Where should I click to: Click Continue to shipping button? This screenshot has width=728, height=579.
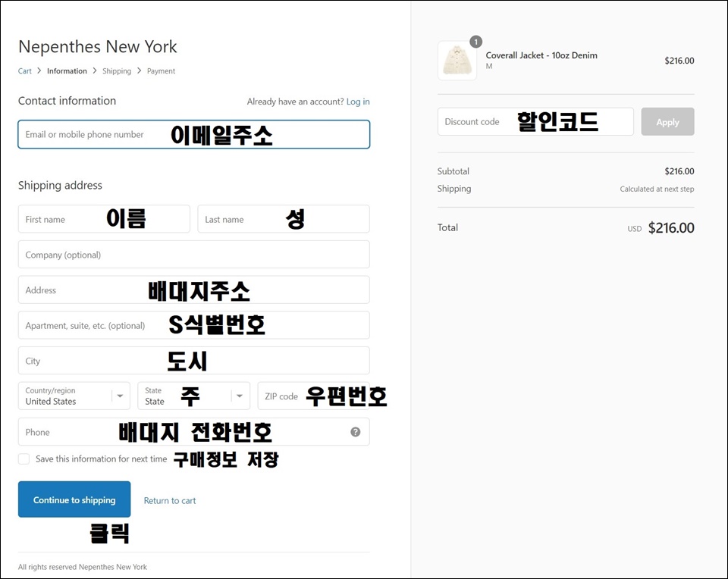coord(74,499)
